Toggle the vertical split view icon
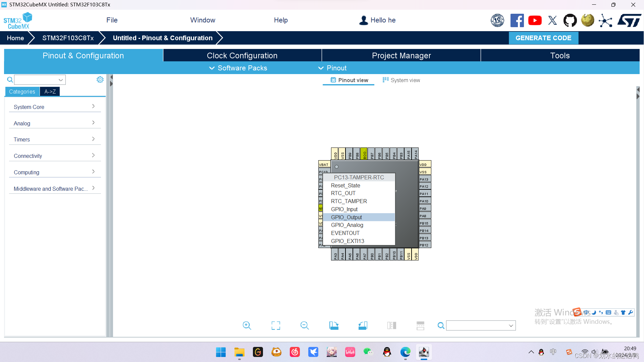This screenshot has height=362, width=644. click(x=391, y=325)
